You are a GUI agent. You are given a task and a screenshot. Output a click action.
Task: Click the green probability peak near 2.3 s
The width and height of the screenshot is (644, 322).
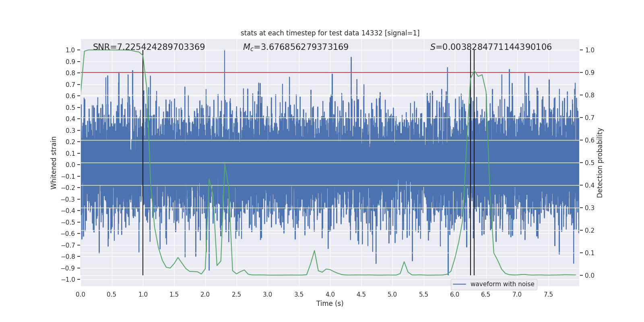tap(225, 164)
